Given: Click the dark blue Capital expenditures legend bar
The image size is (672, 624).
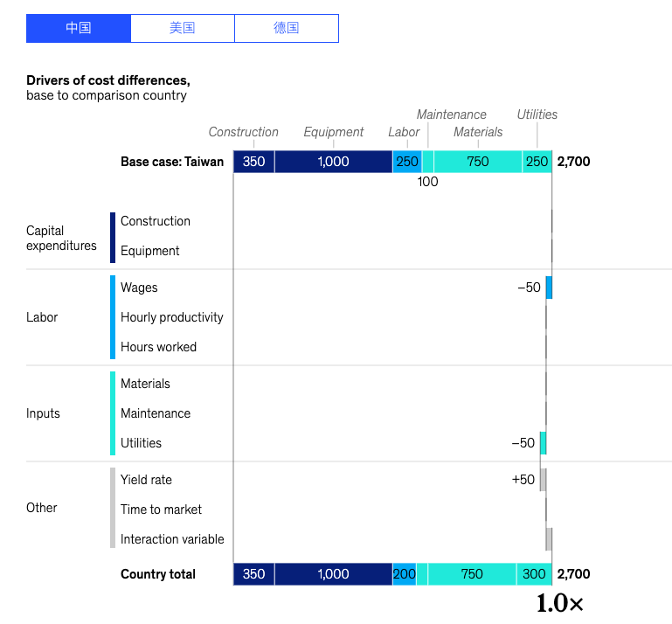Looking at the screenshot, I should point(113,238).
